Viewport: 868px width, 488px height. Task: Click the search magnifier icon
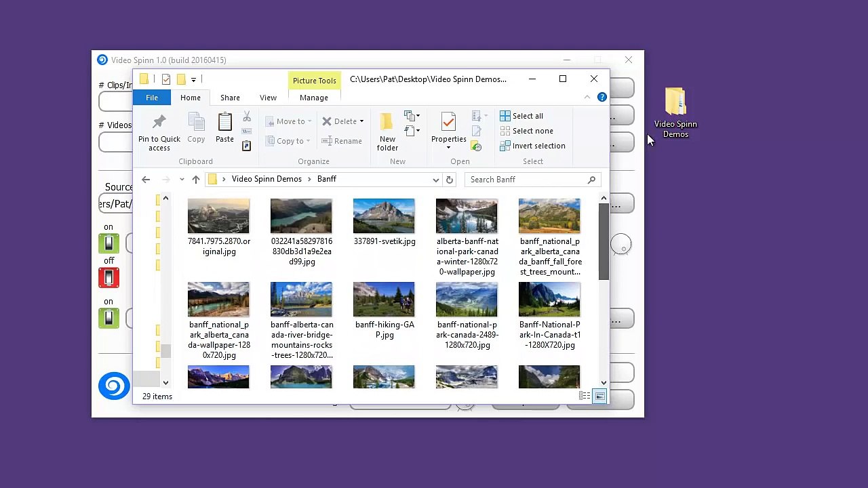[591, 180]
